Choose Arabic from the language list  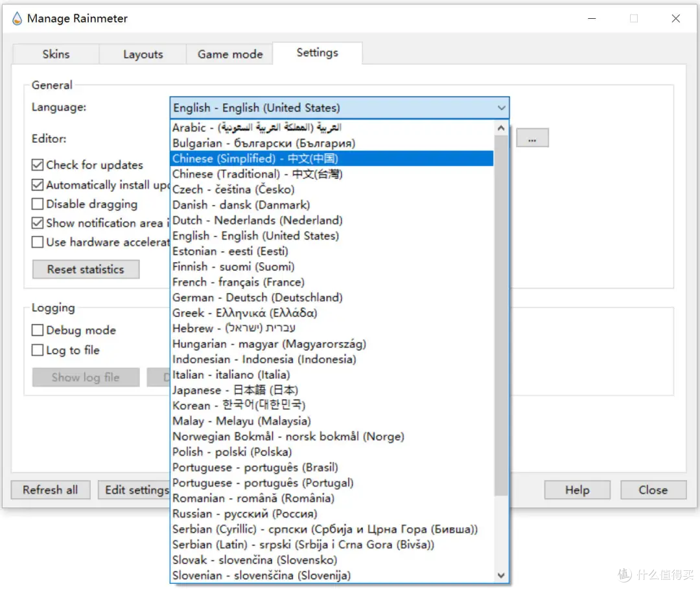coord(332,128)
